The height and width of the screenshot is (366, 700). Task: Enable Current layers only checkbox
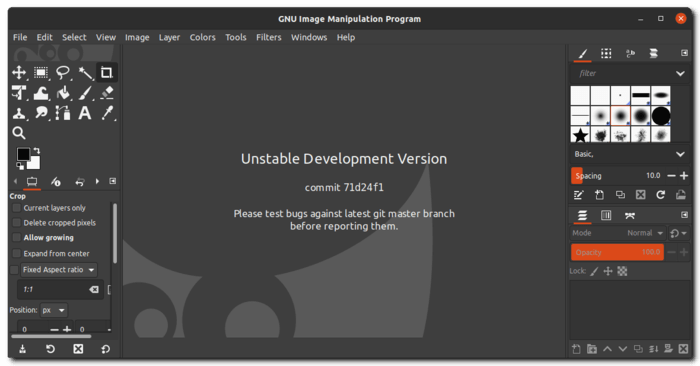(17, 208)
